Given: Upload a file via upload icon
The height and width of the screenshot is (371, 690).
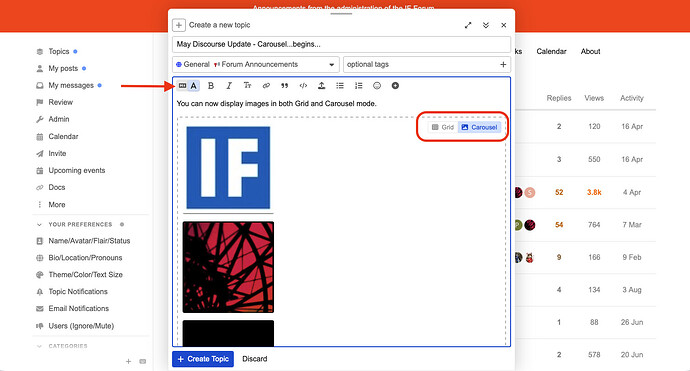Looking at the screenshot, I should [322, 86].
